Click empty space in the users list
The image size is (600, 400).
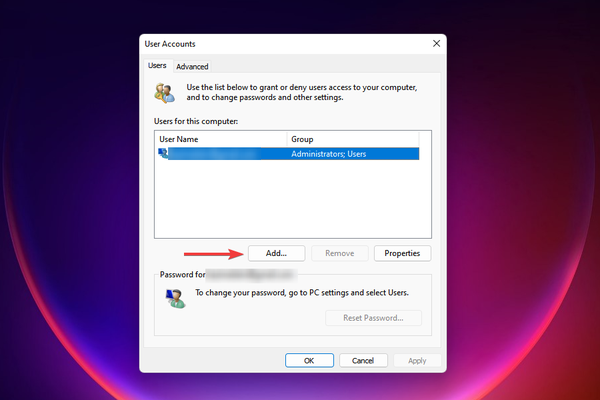tap(290, 200)
